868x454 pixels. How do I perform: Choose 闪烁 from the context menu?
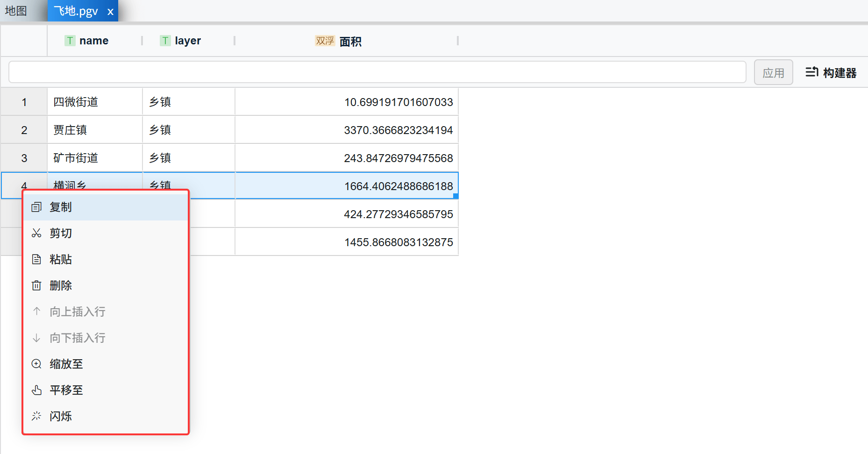pyautogui.click(x=61, y=416)
